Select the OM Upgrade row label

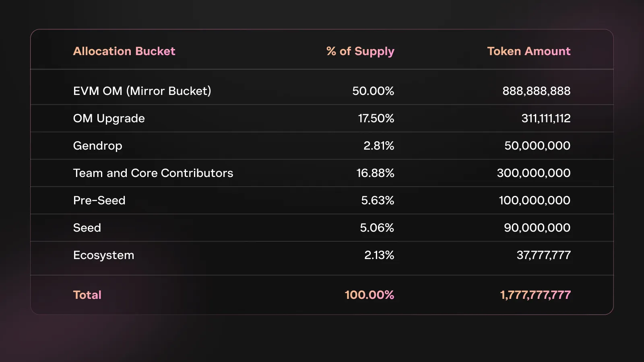coord(109,118)
